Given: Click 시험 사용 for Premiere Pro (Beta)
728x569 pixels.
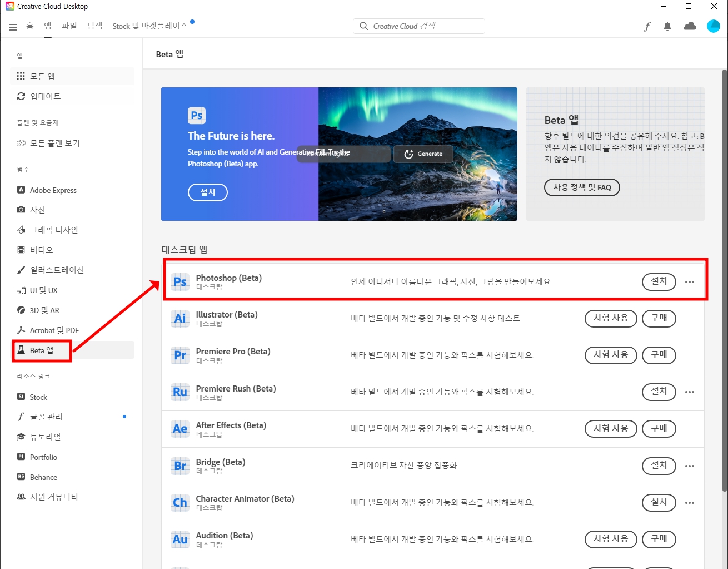Looking at the screenshot, I should (611, 355).
